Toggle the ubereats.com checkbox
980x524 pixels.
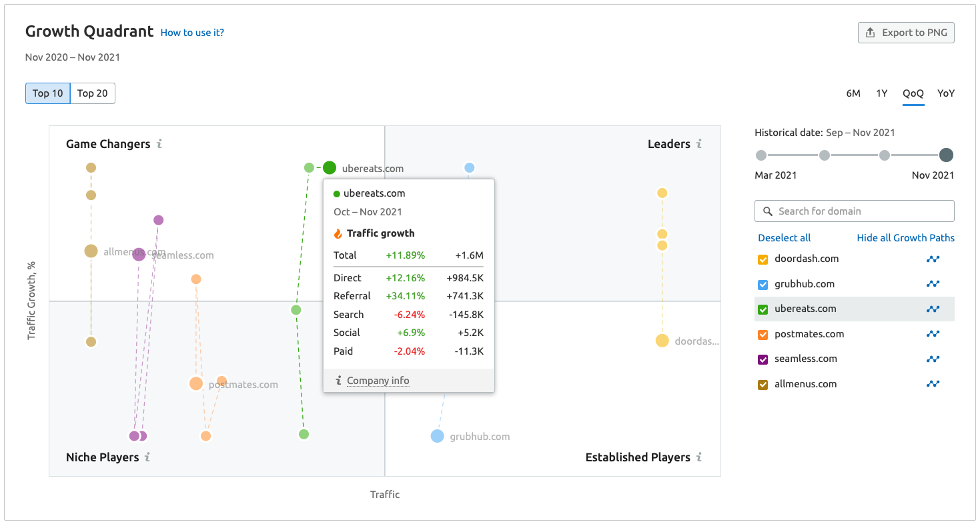tap(763, 309)
